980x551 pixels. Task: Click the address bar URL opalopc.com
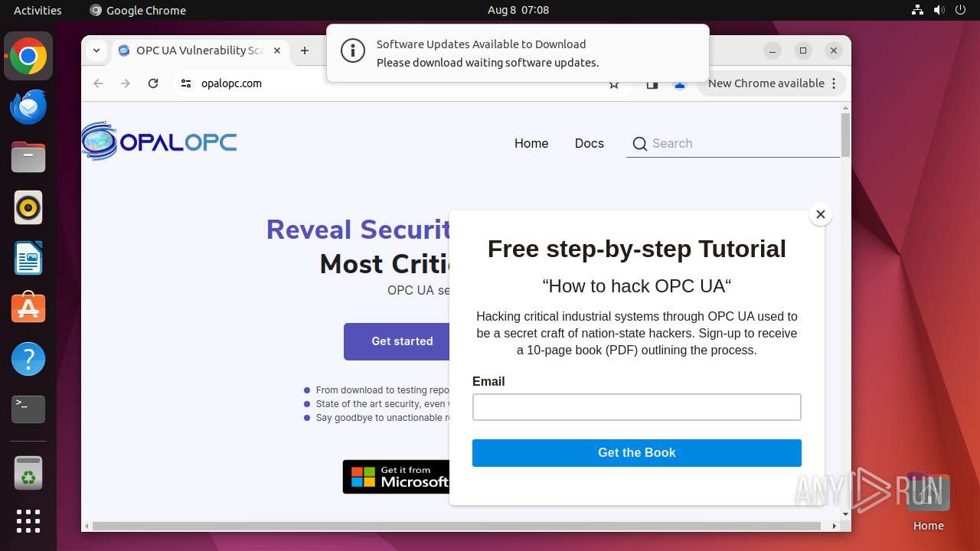231,83
